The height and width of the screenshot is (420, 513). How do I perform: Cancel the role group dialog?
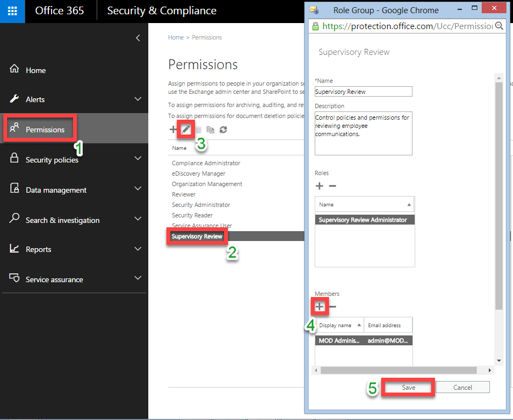pos(462,387)
